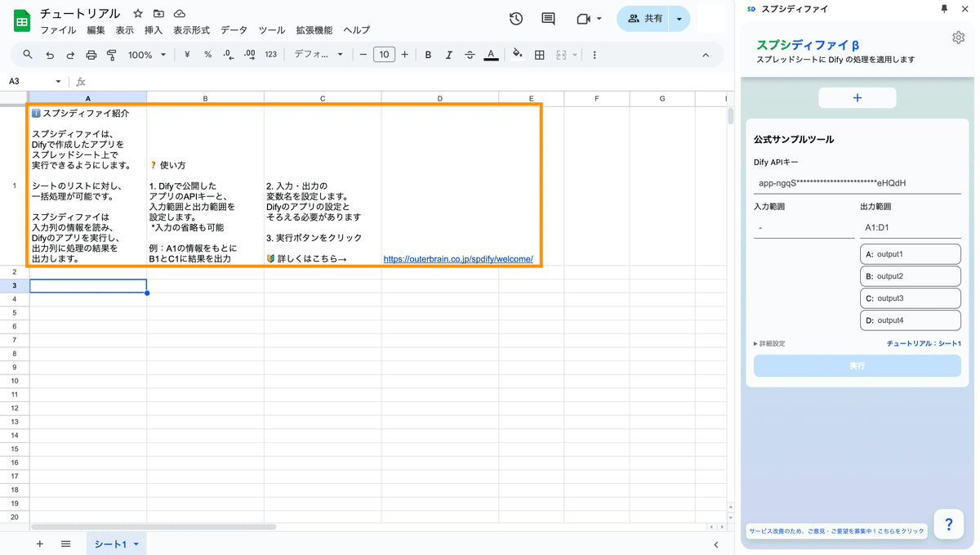Format the cell as currency ¥
This screenshot has height=555, width=980.
pos(187,55)
